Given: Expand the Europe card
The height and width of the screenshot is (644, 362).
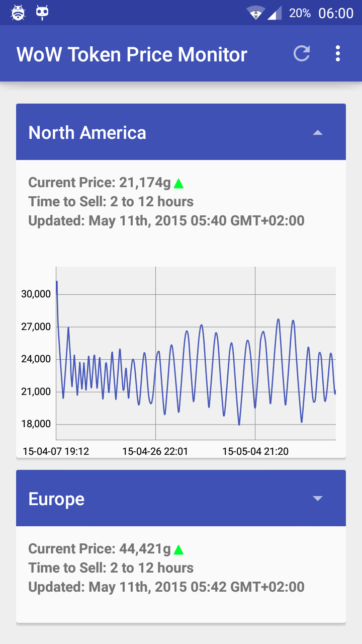Looking at the screenshot, I should click(317, 499).
